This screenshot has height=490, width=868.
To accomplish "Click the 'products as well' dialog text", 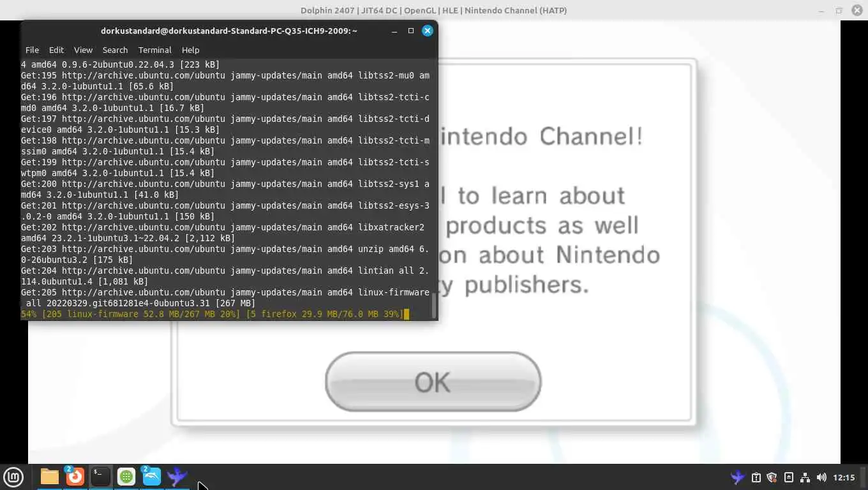I will point(542,225).
